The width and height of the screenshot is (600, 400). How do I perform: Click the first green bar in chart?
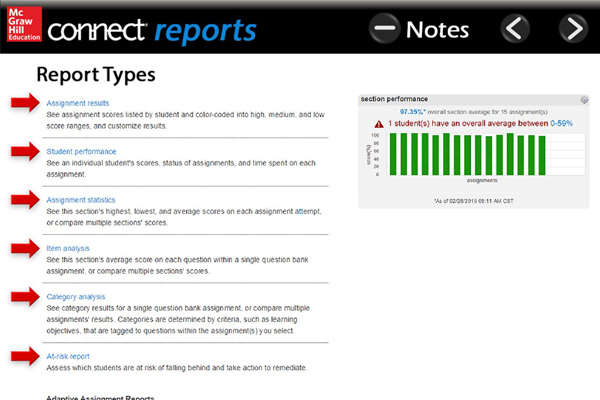(393, 154)
